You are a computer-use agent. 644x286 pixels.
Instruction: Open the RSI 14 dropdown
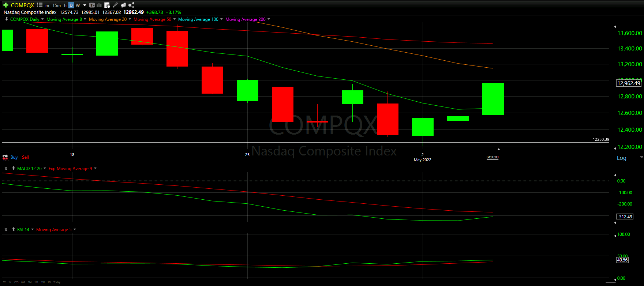click(32, 229)
